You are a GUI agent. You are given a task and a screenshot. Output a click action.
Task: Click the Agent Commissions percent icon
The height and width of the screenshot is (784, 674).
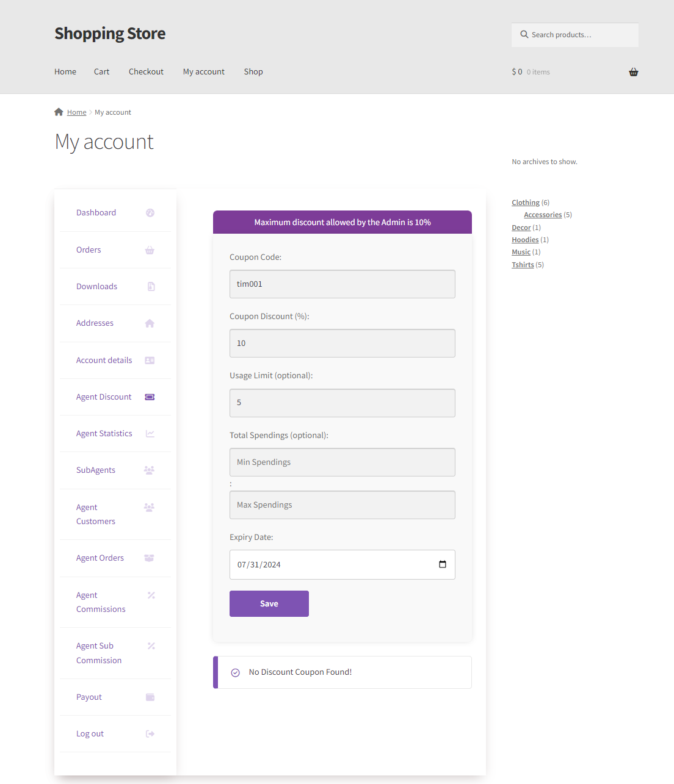tap(151, 595)
